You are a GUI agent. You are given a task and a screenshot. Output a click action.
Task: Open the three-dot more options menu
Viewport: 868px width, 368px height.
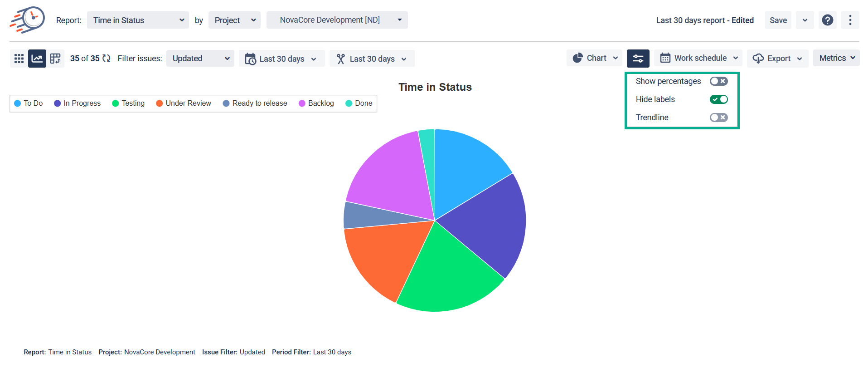850,20
